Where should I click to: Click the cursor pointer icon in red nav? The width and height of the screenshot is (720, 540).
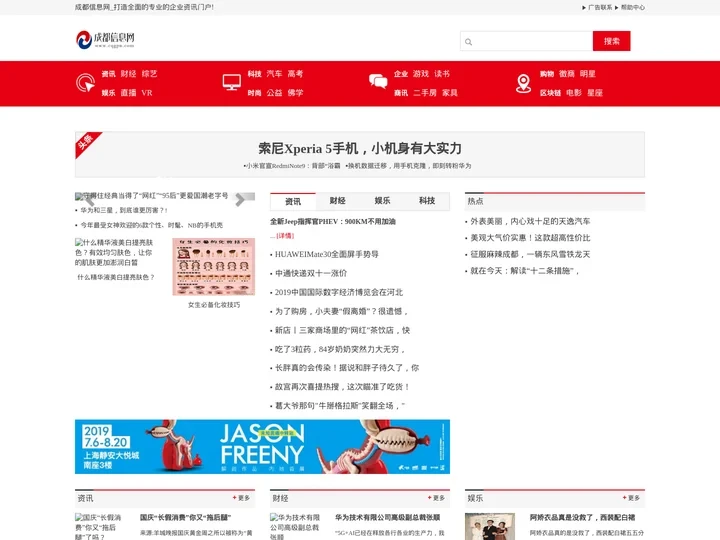85,83
